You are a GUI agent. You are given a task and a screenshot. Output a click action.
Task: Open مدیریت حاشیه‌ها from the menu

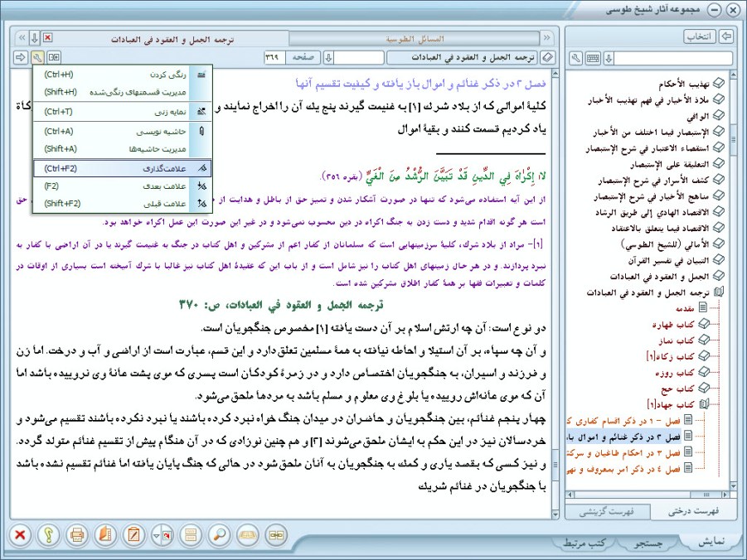123,148
